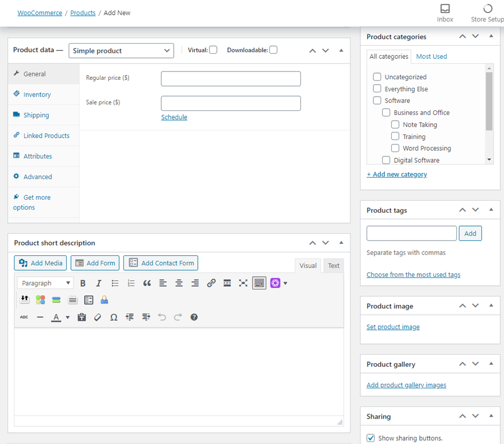Viewport: 504px width, 444px height.
Task: Click the text color A icon
Action: point(56,317)
